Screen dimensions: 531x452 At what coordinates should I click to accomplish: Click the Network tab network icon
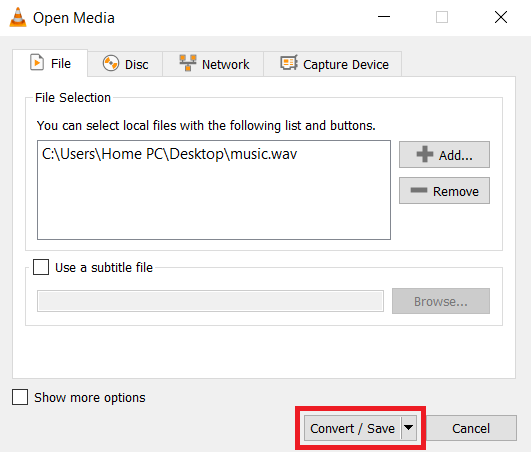(x=188, y=63)
